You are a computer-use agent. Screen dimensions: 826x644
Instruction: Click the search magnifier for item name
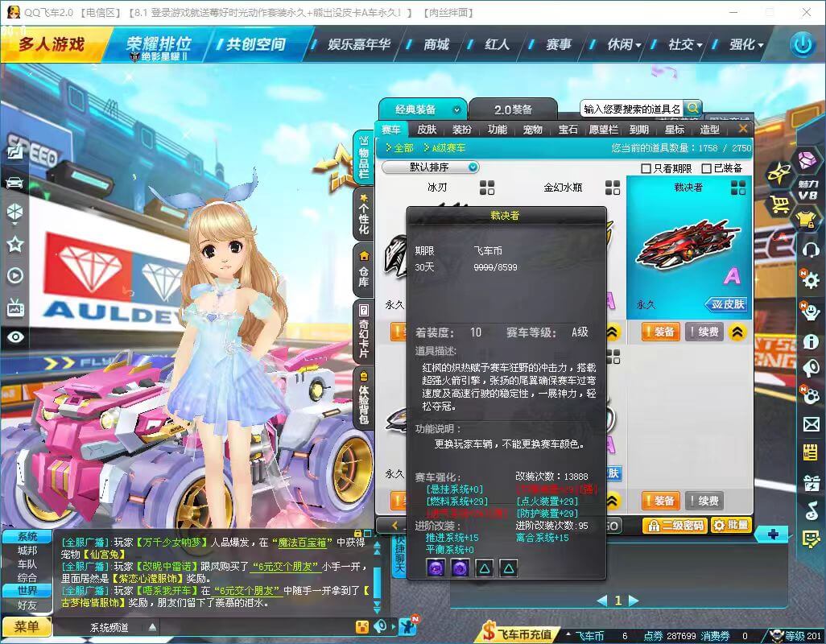point(692,108)
